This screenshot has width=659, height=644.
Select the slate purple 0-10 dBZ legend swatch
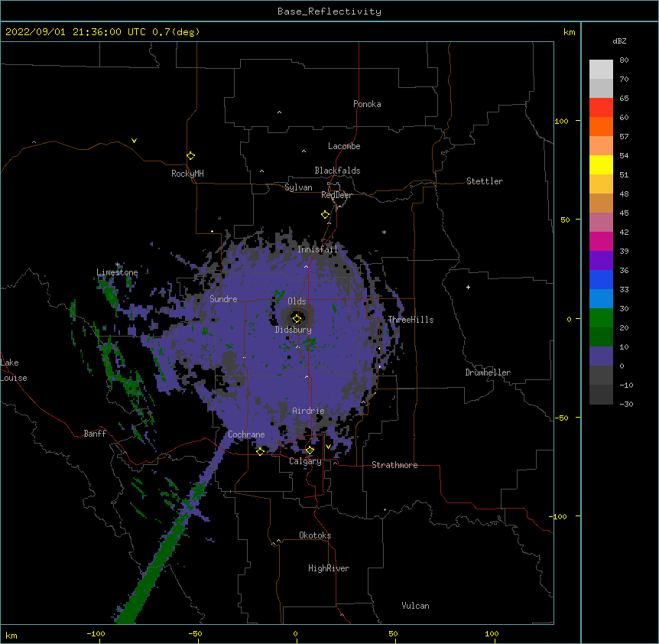coord(601,356)
